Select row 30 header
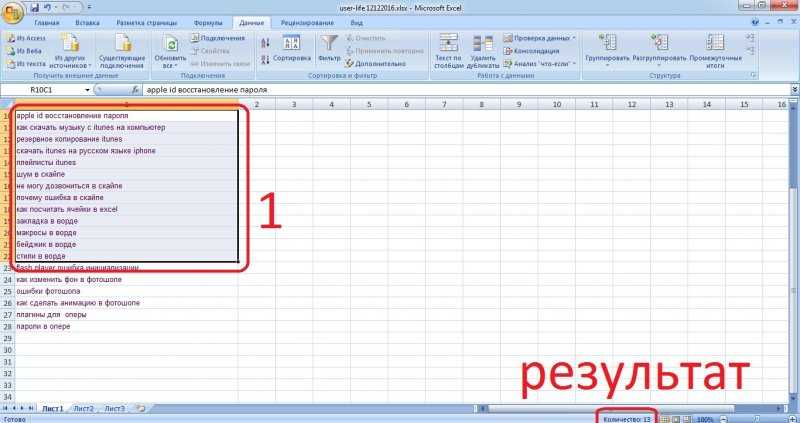 click(8, 350)
